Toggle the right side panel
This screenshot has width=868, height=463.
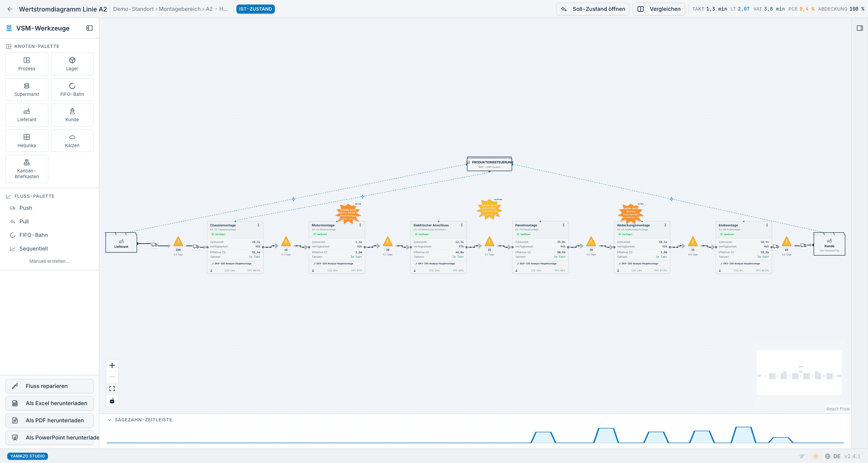[860, 28]
